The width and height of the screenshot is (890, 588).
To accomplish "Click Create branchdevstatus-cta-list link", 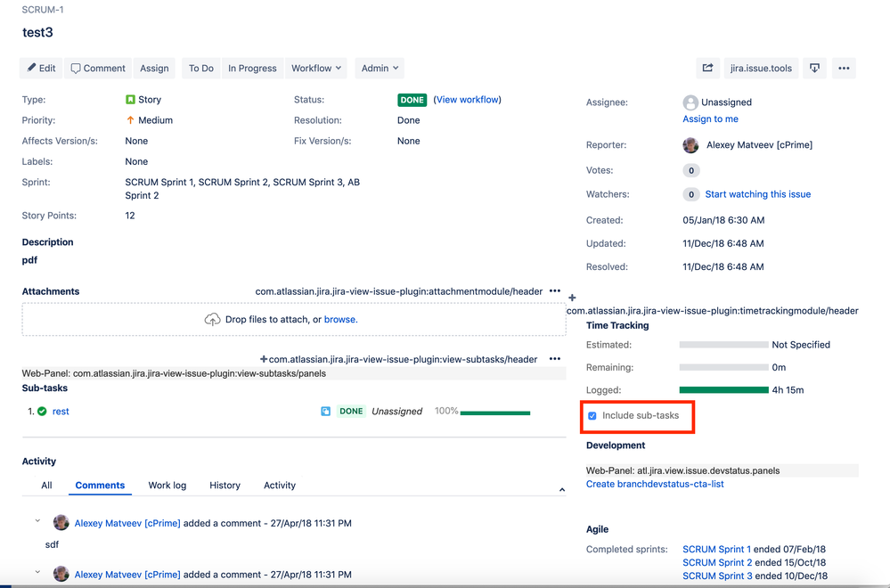I will (x=655, y=484).
